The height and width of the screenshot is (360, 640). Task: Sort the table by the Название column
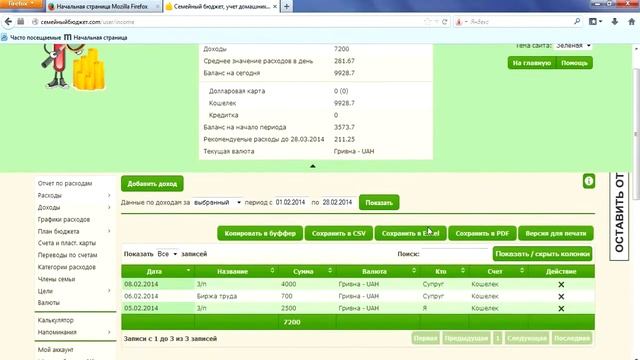[235, 271]
